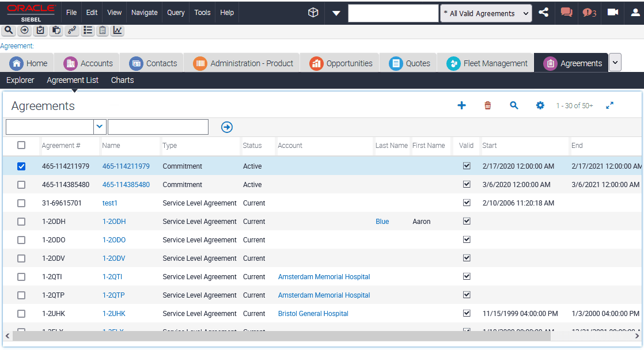Select the query search toolbar icon

8,31
